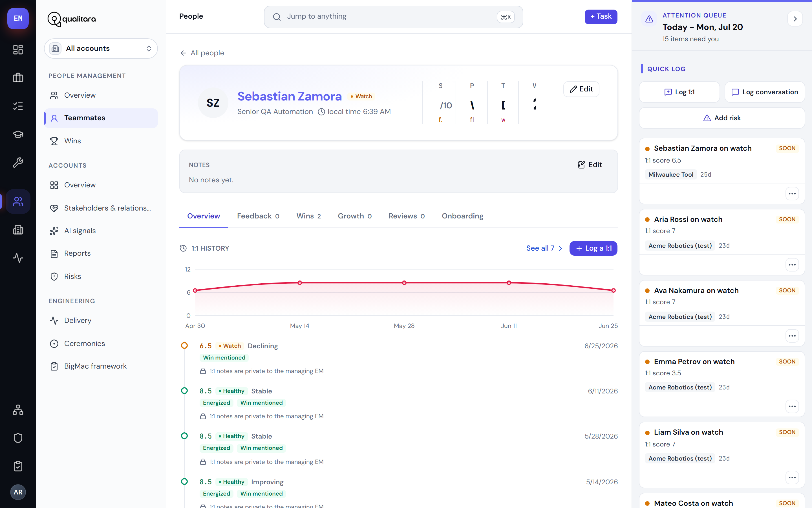Click Edit in the Notes section
The height and width of the screenshot is (508, 812).
[590, 165]
